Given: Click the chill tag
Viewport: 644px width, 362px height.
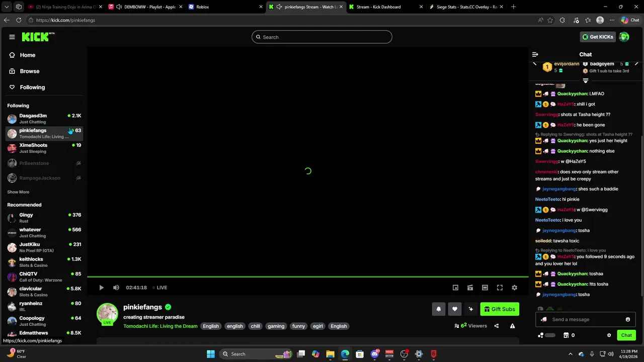Looking at the screenshot, I should click(256, 326).
